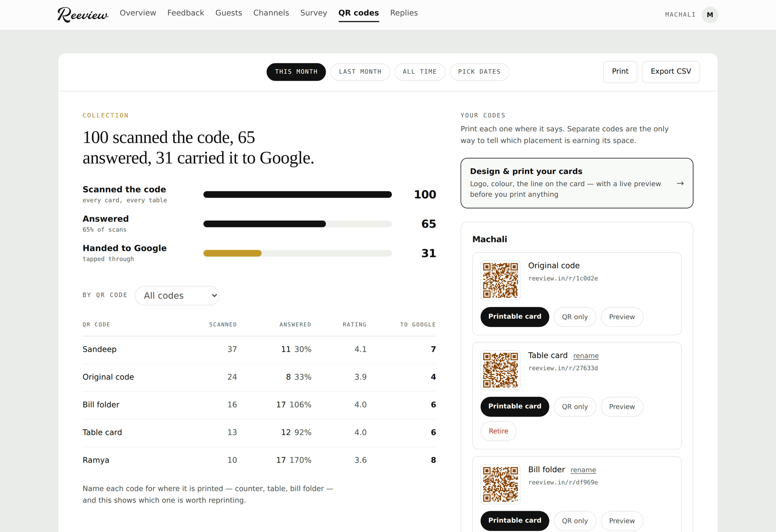This screenshot has width=776, height=532.
Task: Select the QR codes tab
Action: [359, 13]
